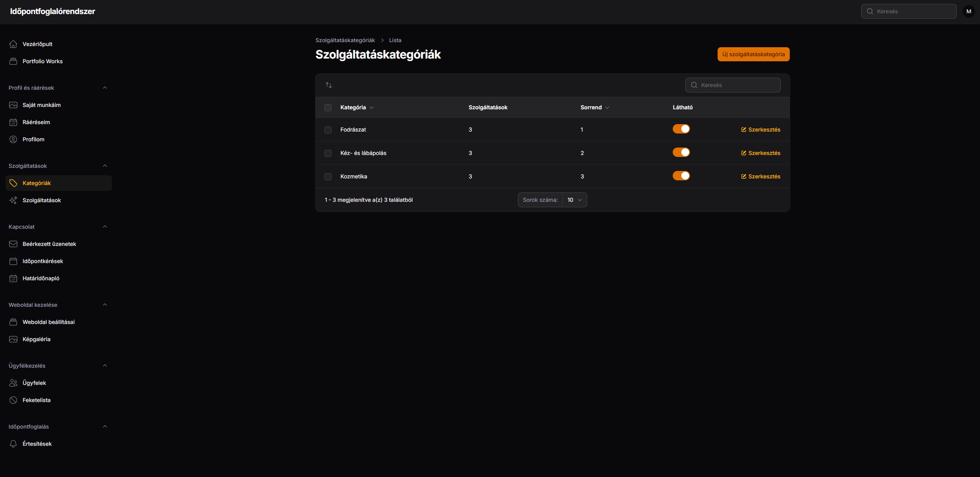Image resolution: width=980 pixels, height=477 pixels.
Task: Open the Sorok száma dropdown
Action: pyautogui.click(x=575, y=200)
